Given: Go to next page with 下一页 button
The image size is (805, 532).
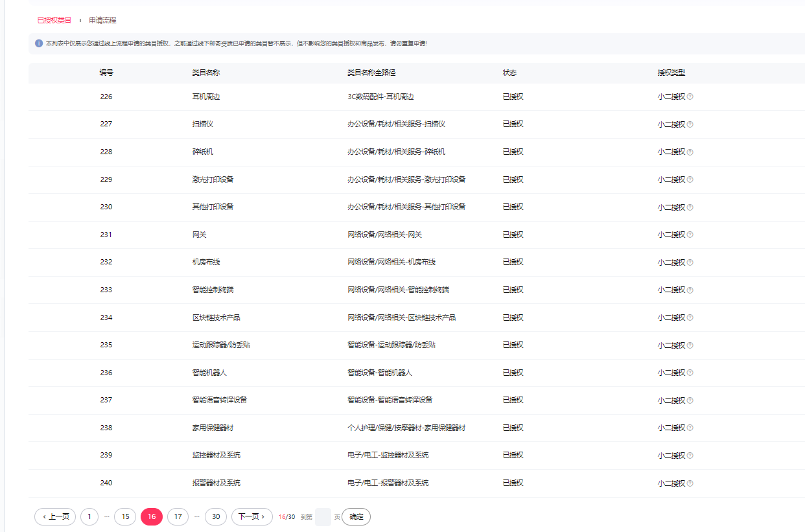Looking at the screenshot, I should 251,516.
